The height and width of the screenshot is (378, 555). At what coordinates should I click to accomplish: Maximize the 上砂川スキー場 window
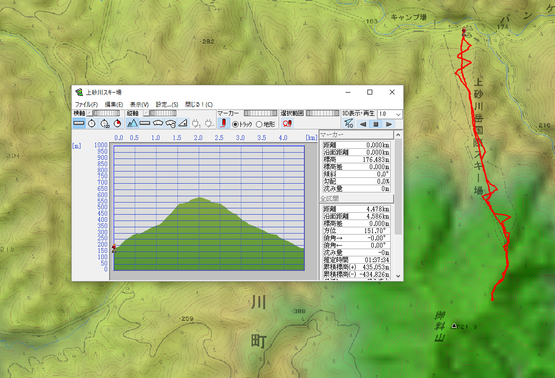pos(370,92)
